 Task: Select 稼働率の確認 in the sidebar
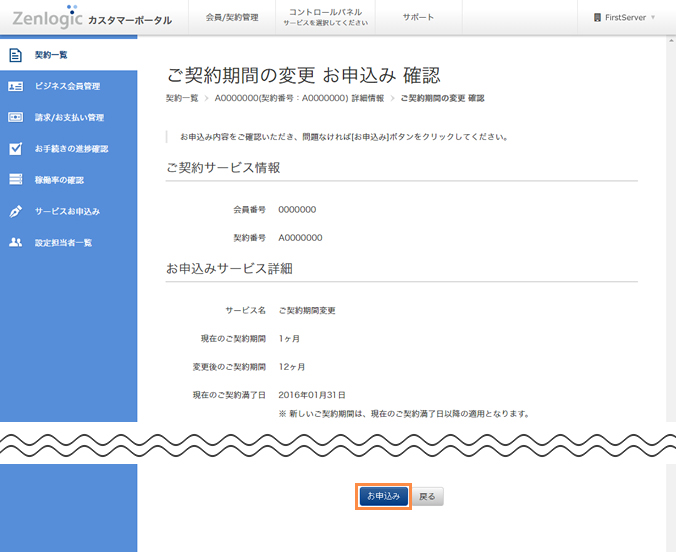pos(60,180)
